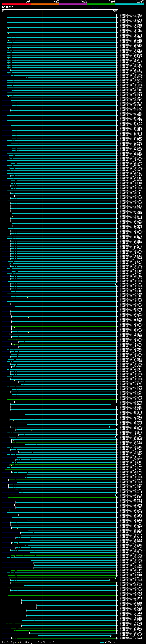Select hit label UniRef100_A6NI39

click(x=131, y=334)
